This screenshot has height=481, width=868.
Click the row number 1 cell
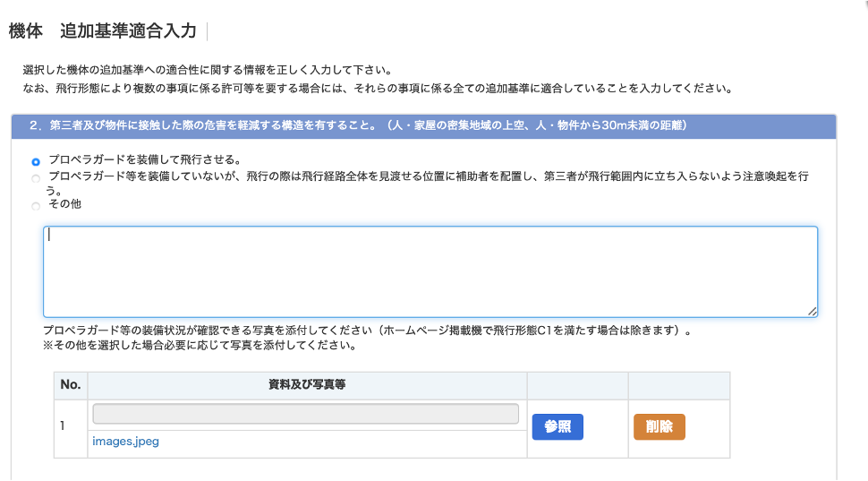point(63,425)
